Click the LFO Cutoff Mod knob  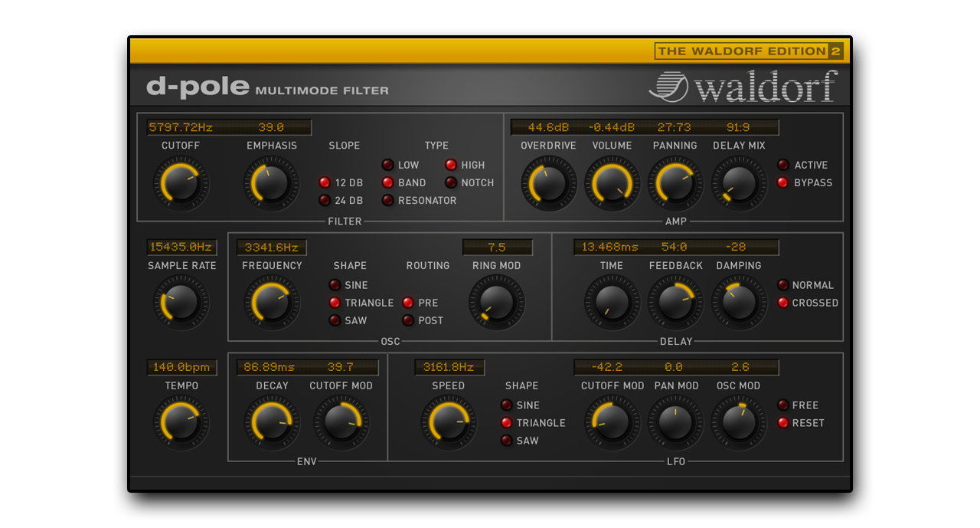(x=612, y=423)
